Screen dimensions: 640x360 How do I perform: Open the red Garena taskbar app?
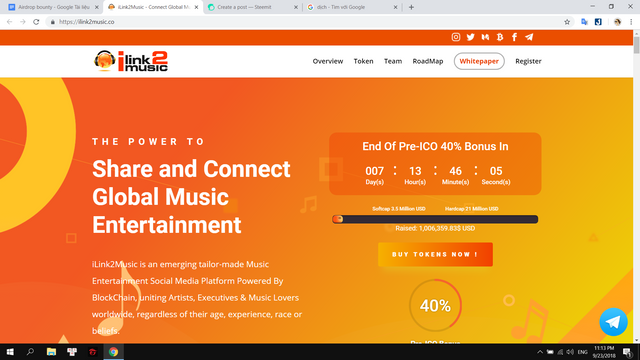click(x=93, y=352)
